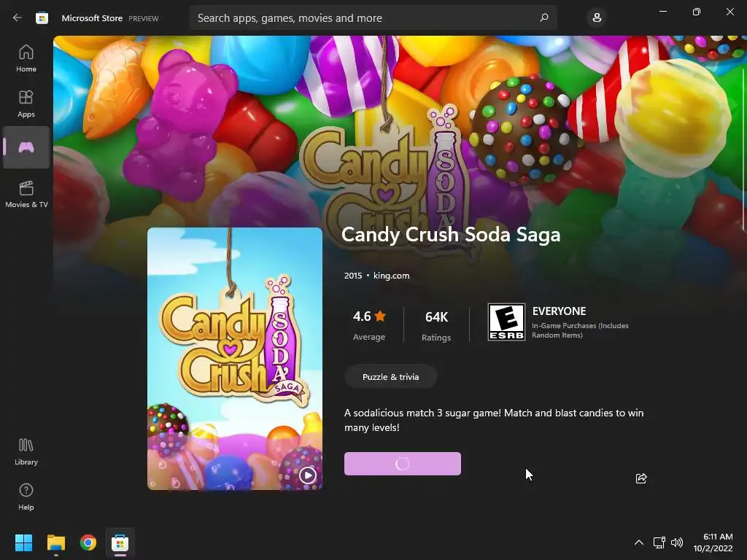Share this app via share icon
The height and width of the screenshot is (560, 747).
[641, 478]
